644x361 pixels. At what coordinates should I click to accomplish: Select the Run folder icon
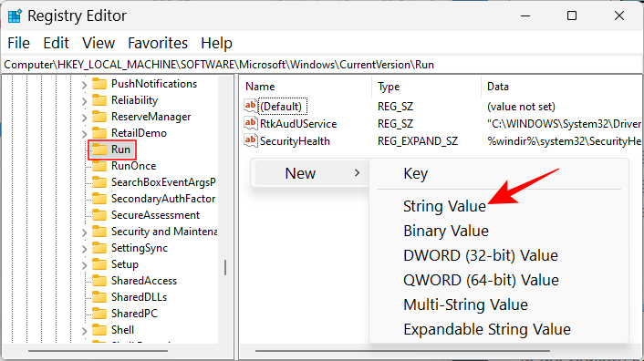pos(99,150)
